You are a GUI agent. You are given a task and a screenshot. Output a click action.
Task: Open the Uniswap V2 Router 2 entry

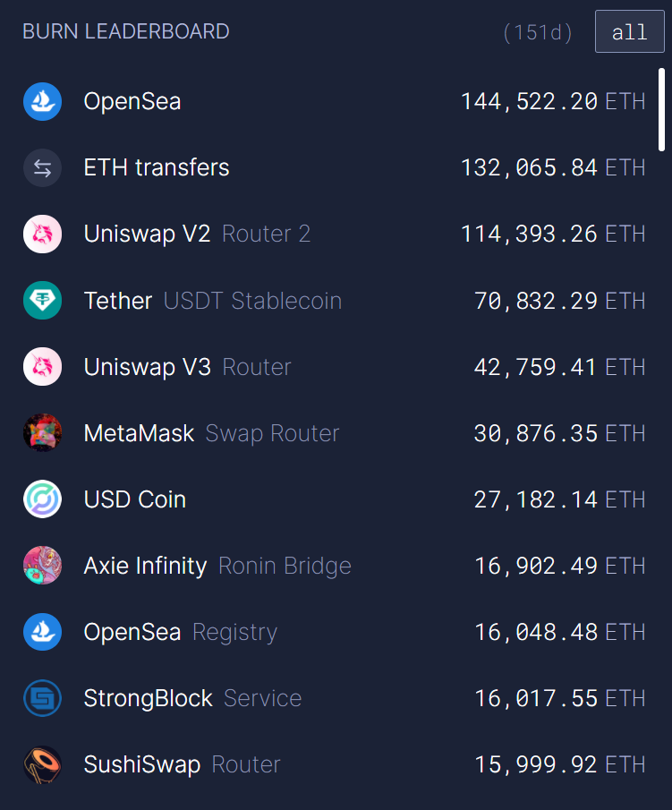coord(197,234)
